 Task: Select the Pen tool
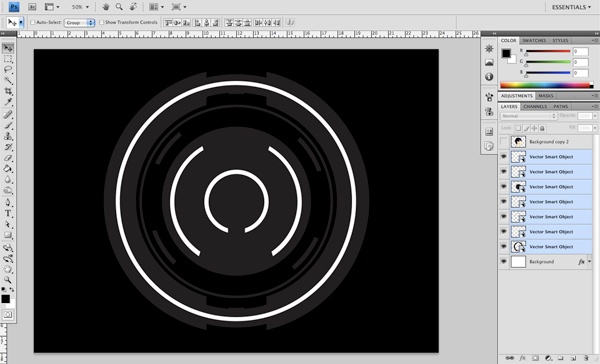(8, 202)
